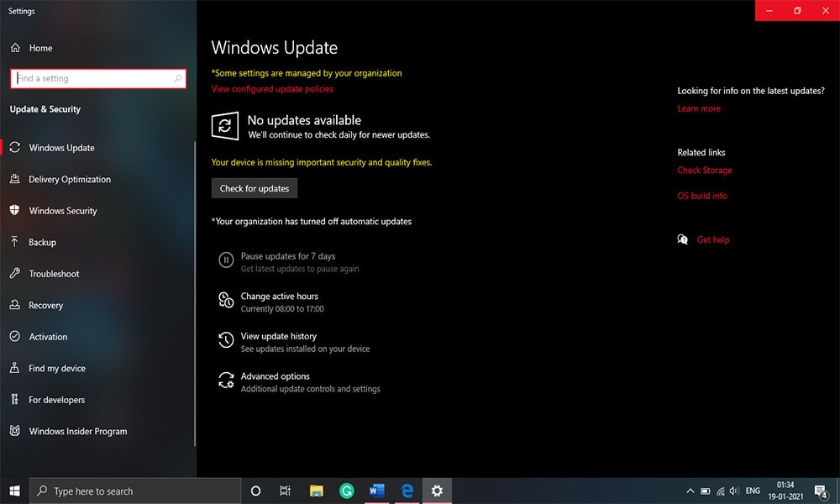Click the view update history icon
Screen dimensions: 840x504
coord(226,340)
